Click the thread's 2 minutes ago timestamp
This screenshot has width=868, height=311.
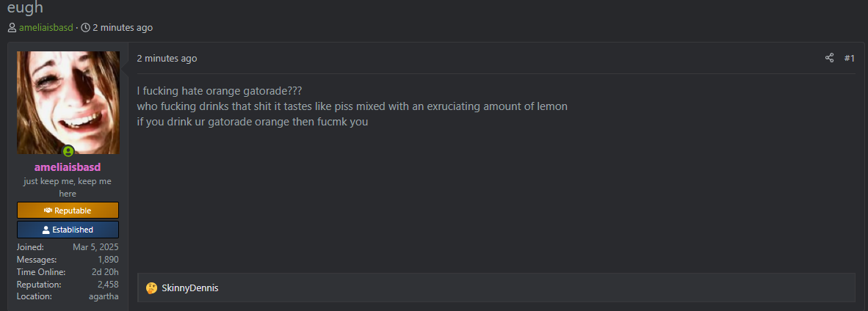tap(122, 28)
